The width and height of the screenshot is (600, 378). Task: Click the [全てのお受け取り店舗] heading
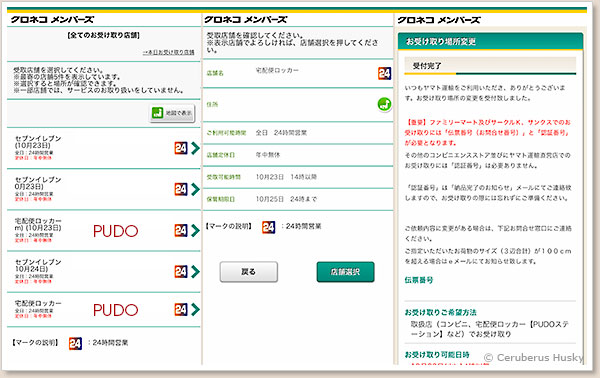coord(103,35)
